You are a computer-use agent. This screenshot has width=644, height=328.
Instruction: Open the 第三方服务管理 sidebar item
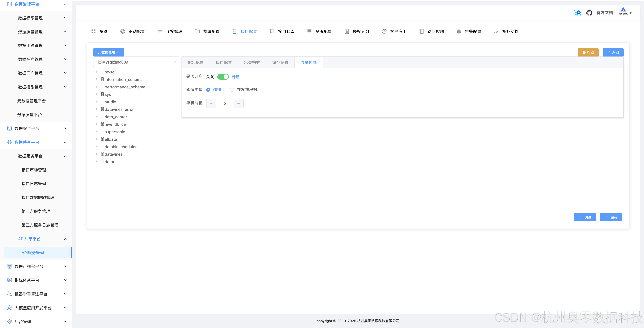click(36, 211)
